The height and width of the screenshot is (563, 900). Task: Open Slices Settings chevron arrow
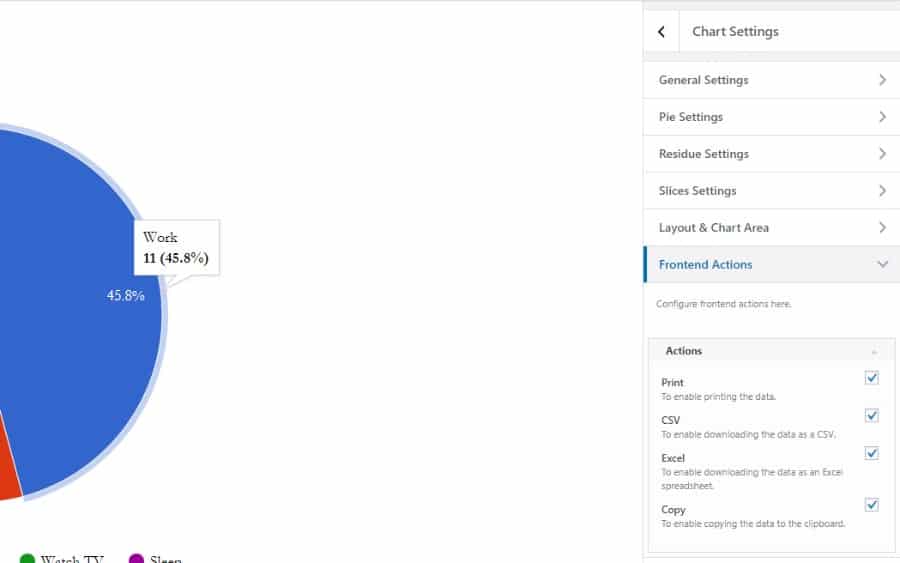[882, 191]
